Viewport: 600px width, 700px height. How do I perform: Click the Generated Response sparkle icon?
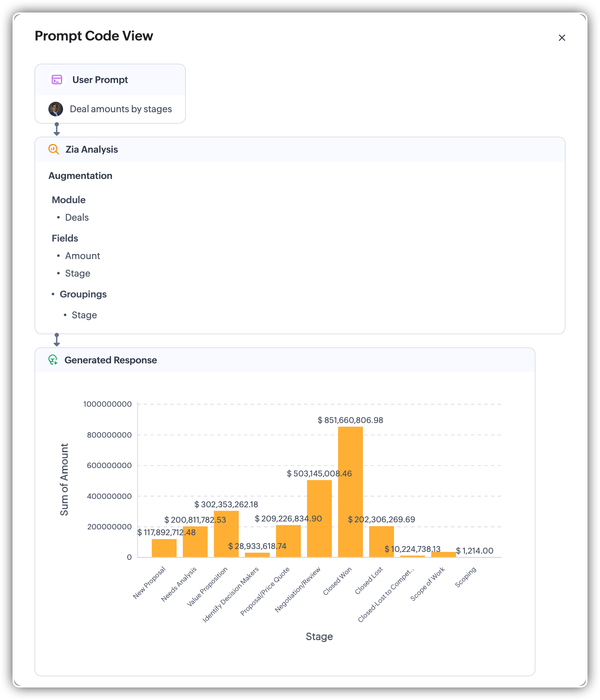point(53,360)
